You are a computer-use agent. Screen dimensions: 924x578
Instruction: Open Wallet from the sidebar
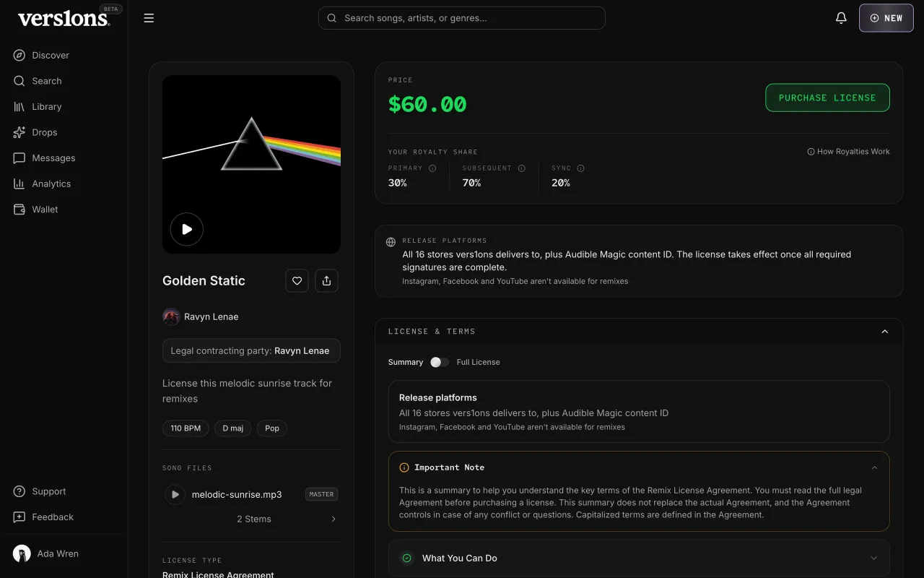pos(45,210)
